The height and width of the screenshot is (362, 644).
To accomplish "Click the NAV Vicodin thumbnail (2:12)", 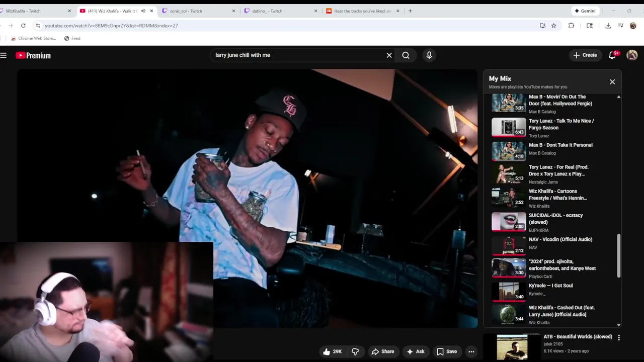I will point(508,245).
